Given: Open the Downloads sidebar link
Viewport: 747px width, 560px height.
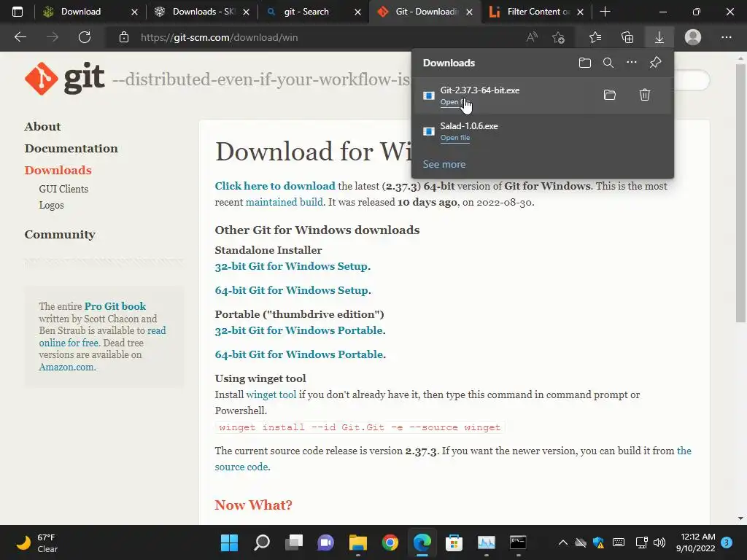Looking at the screenshot, I should [x=58, y=171].
